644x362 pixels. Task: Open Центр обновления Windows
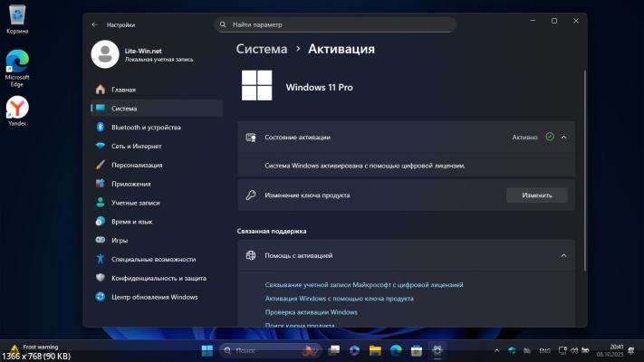point(154,297)
